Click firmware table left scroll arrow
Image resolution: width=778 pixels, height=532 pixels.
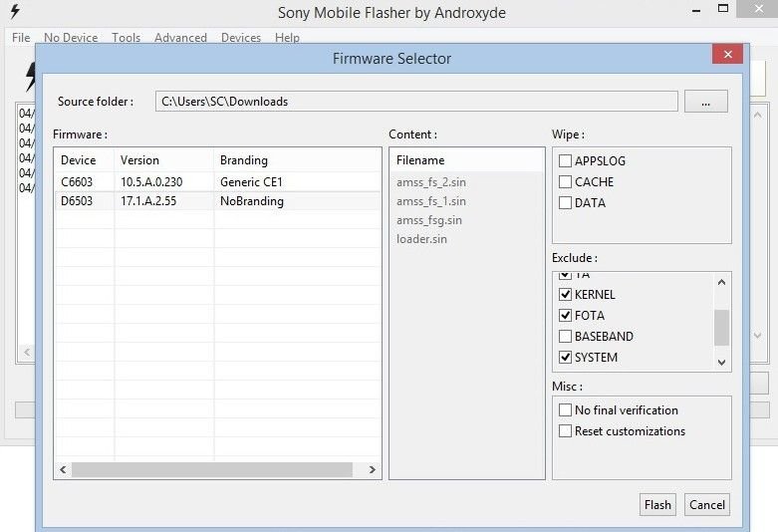point(63,469)
